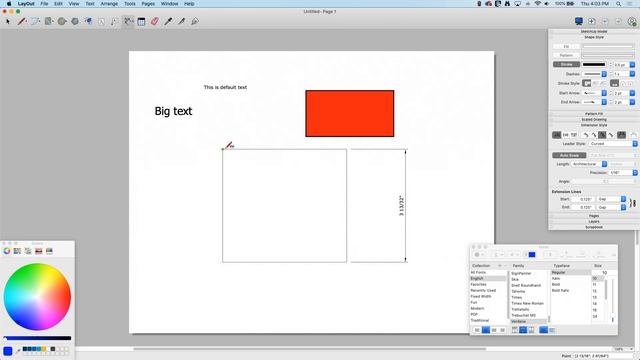Image resolution: width=640 pixels, height=360 pixels.
Task: Open the File menu
Action: pyautogui.click(x=44, y=4)
